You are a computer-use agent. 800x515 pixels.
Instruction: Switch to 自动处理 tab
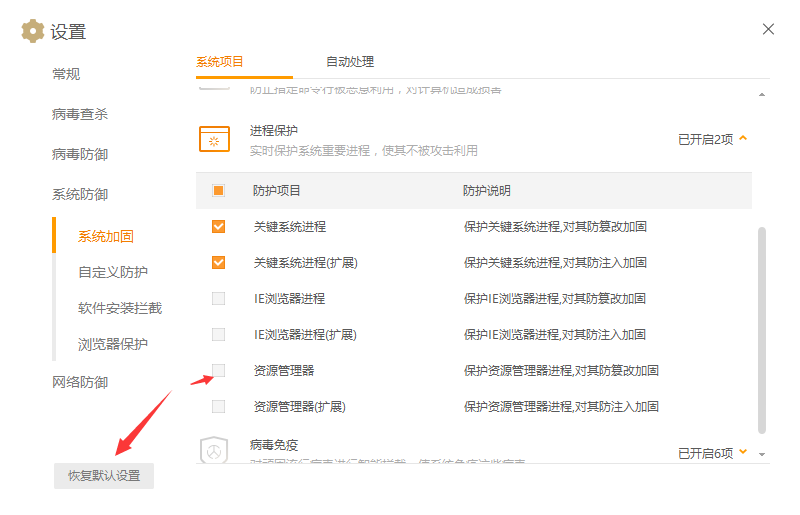pyautogui.click(x=350, y=62)
